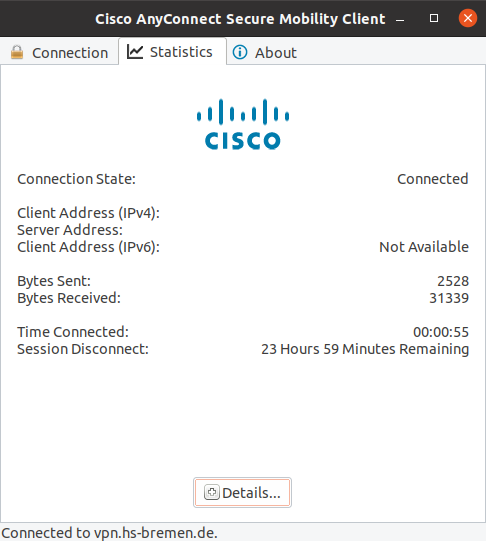Image resolution: width=486 pixels, height=541 pixels.
Task: Click the window title bar text
Action: click(240, 19)
